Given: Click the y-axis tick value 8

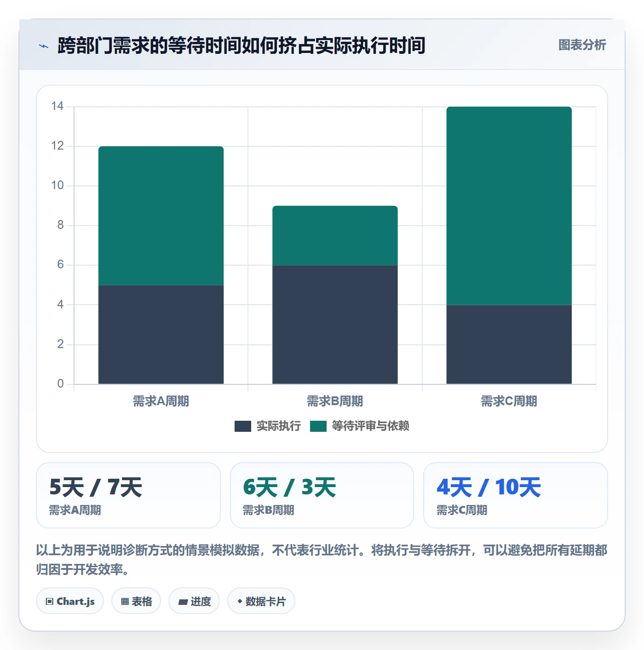Looking at the screenshot, I should (x=60, y=225).
